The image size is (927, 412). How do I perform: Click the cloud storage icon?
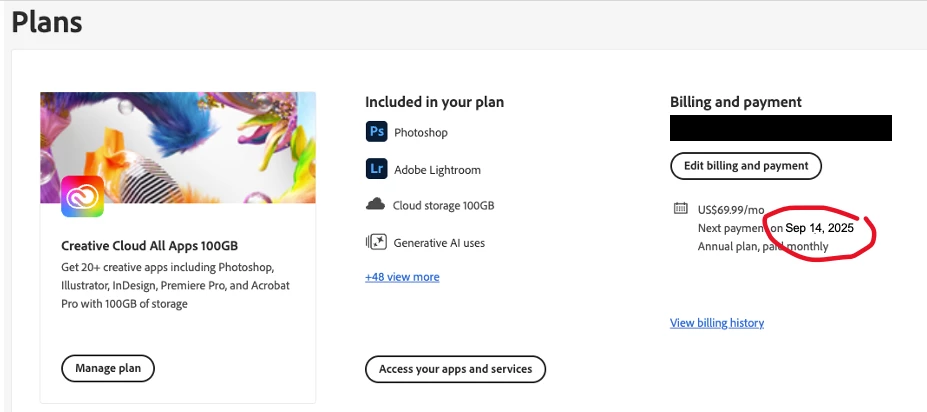375,205
